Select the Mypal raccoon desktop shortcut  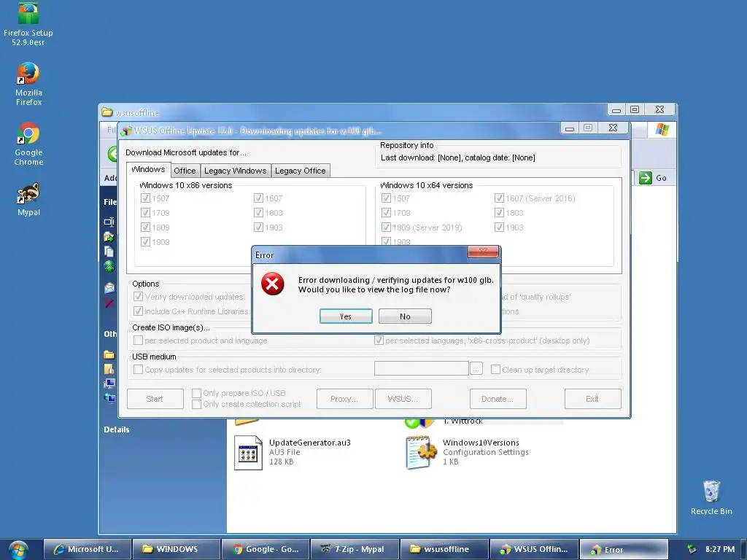tap(28, 192)
